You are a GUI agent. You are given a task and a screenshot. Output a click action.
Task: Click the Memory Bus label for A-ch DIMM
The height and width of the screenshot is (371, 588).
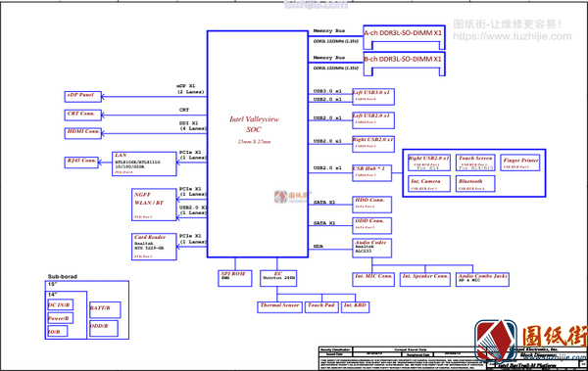(329, 30)
